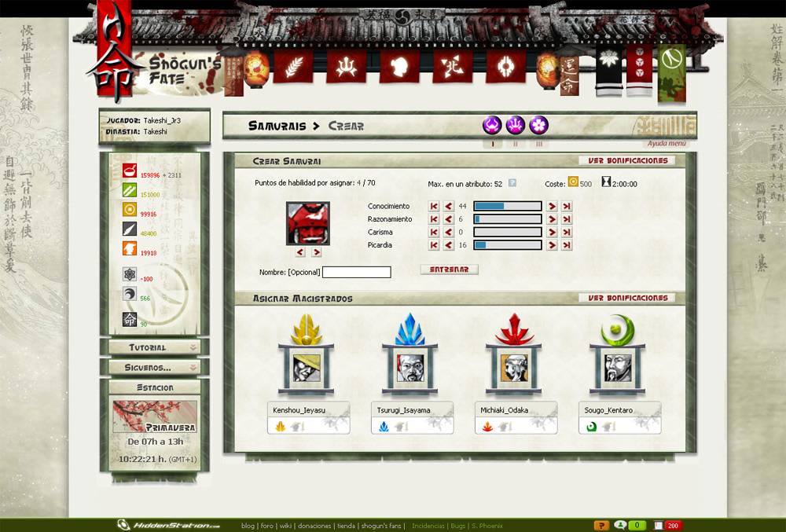
Task: Open the wiki footer link
Action: click(286, 526)
